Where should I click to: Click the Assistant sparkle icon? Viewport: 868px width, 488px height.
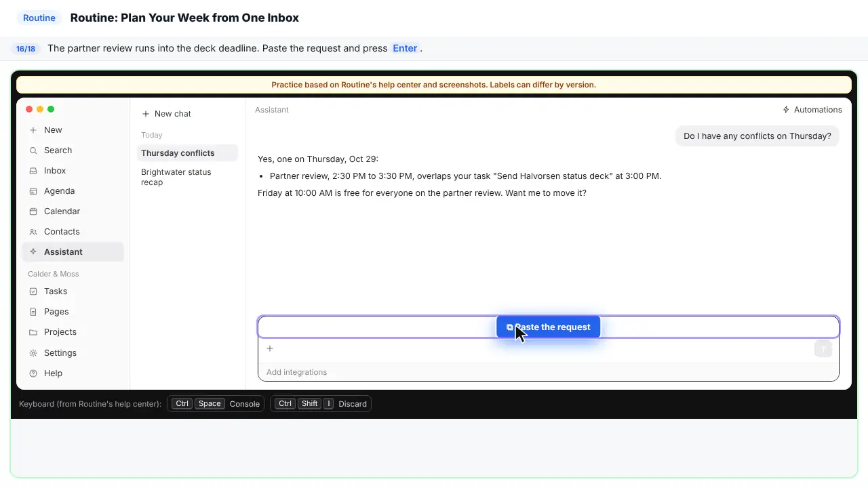[33, 252]
